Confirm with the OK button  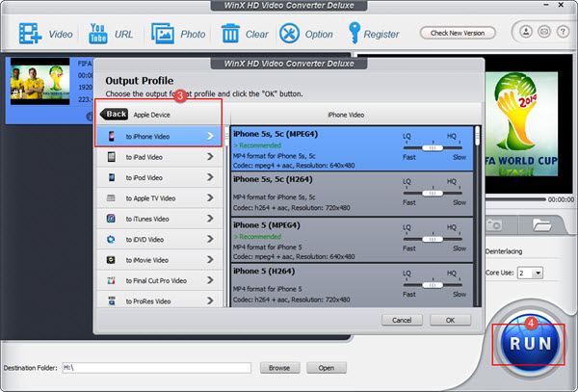pyautogui.click(x=450, y=320)
